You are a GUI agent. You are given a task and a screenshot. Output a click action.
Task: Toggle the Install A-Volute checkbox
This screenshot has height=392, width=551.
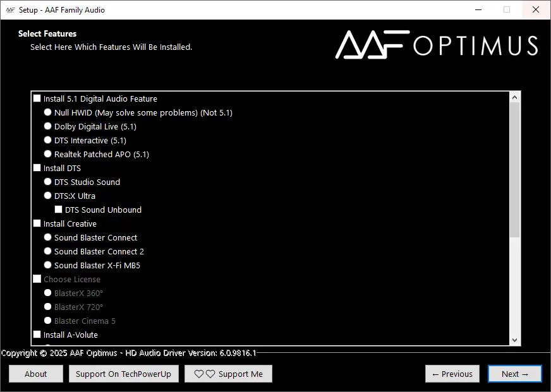(37, 335)
